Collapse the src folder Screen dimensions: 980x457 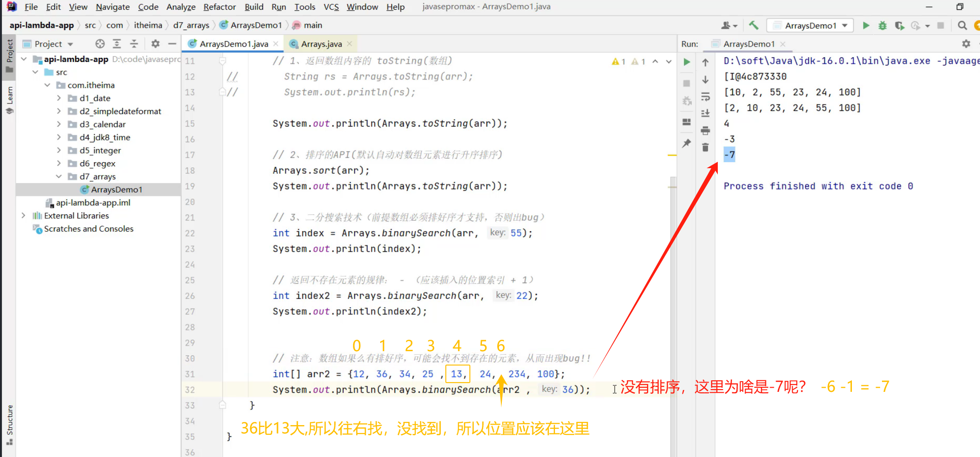click(36, 72)
